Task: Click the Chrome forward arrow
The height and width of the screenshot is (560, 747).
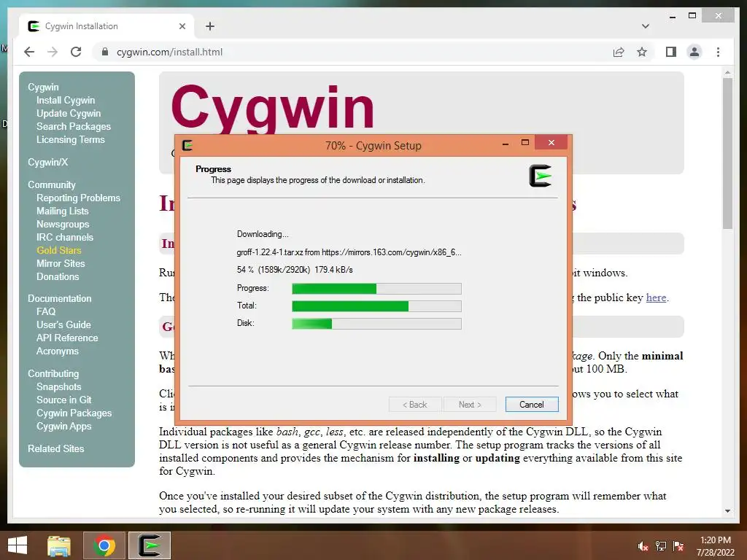Action: (x=53, y=52)
